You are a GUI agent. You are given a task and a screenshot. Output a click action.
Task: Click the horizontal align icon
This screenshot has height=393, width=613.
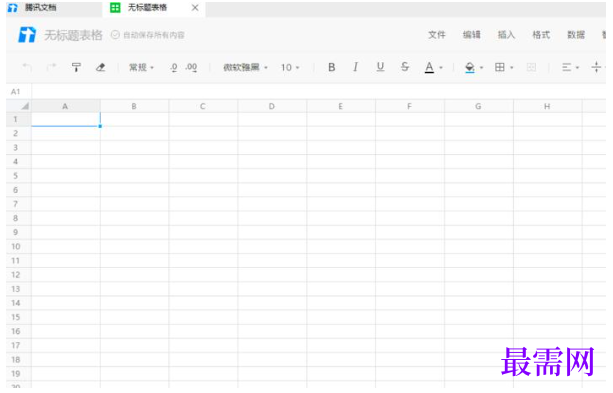coord(566,67)
